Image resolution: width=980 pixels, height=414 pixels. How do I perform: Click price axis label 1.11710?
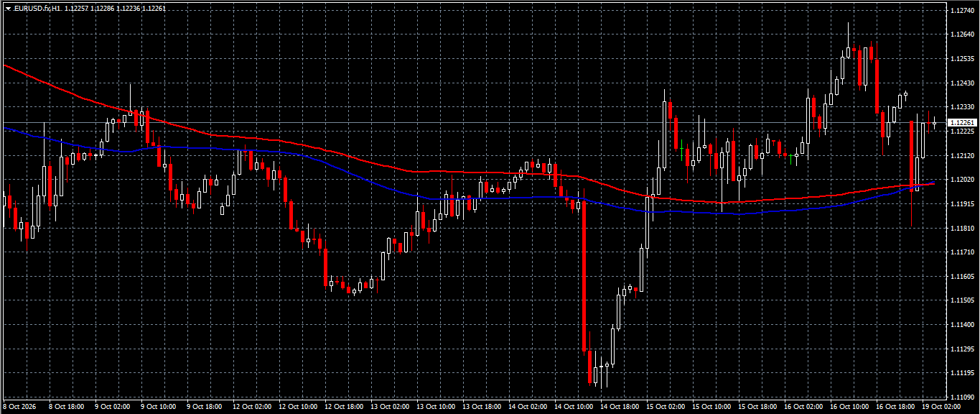tap(961, 252)
